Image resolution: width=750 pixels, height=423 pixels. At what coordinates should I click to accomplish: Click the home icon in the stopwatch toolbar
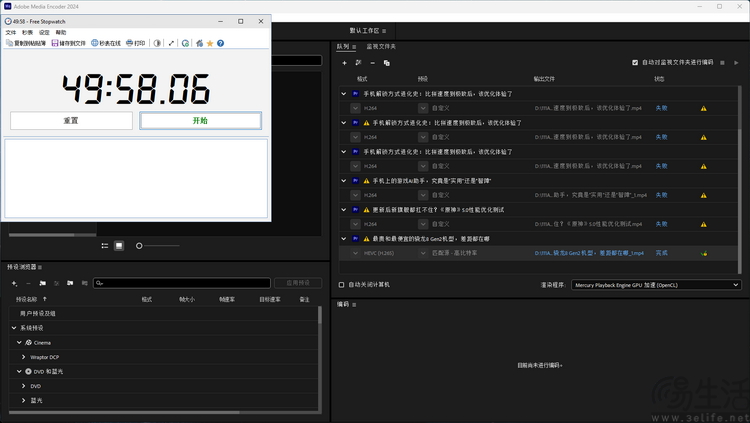[199, 43]
